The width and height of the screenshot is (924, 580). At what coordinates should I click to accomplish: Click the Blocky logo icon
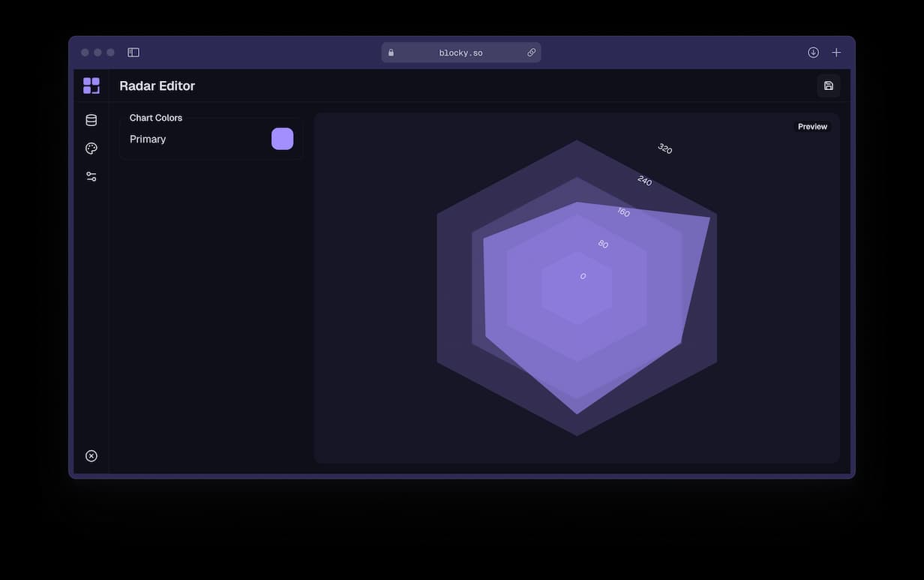(91, 86)
